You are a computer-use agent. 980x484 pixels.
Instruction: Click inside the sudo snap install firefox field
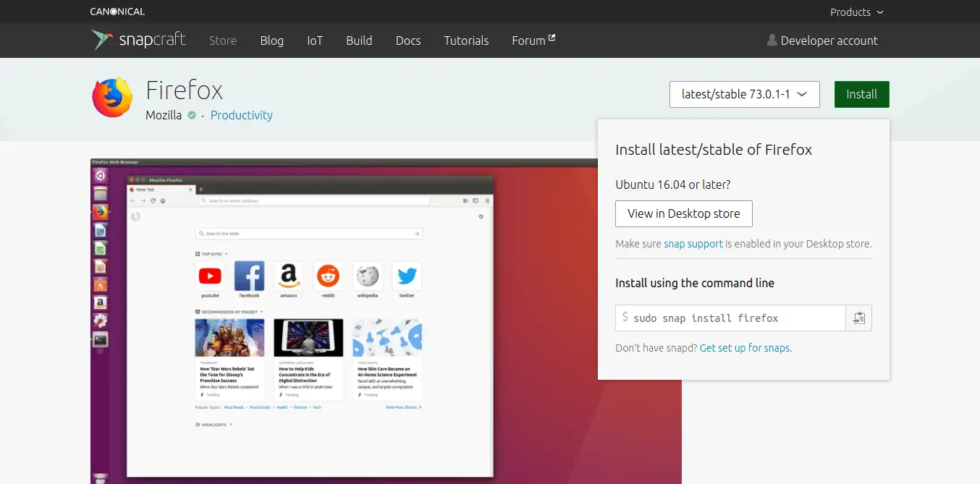[x=730, y=318]
